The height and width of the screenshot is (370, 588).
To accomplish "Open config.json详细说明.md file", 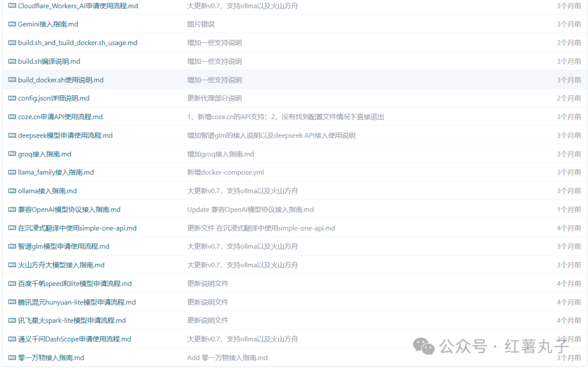I will pyautogui.click(x=53, y=98).
